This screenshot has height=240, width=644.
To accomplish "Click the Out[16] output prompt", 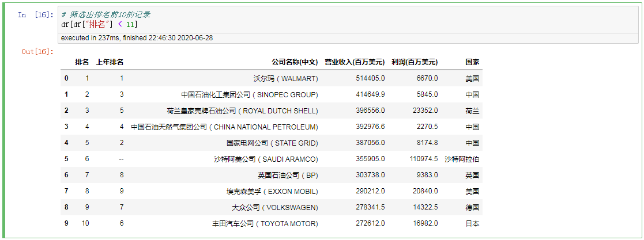I will [x=37, y=52].
